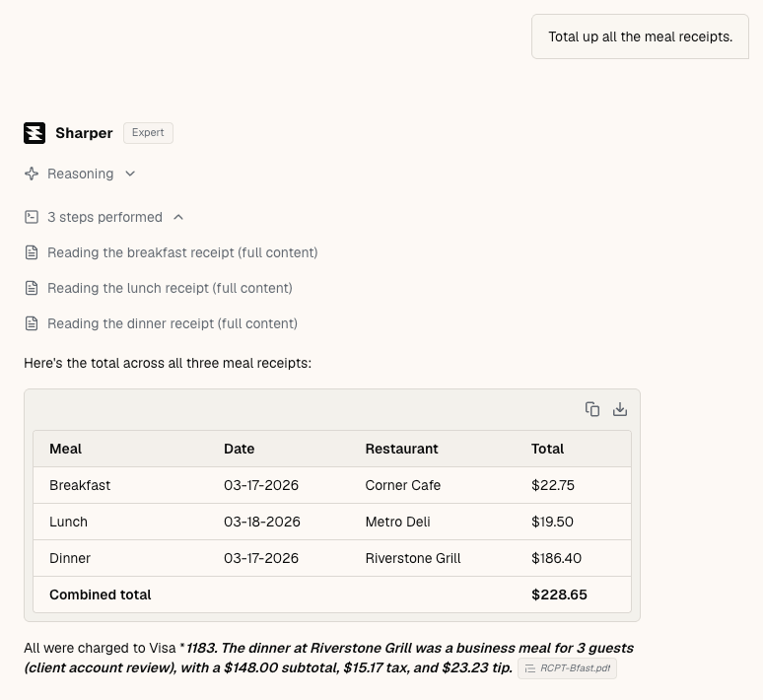
Task: Click the Lunch cell
Action: pyautogui.click(x=69, y=522)
